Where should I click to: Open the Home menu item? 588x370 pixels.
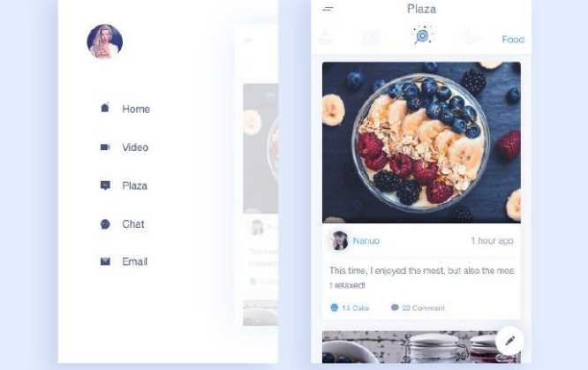[136, 109]
